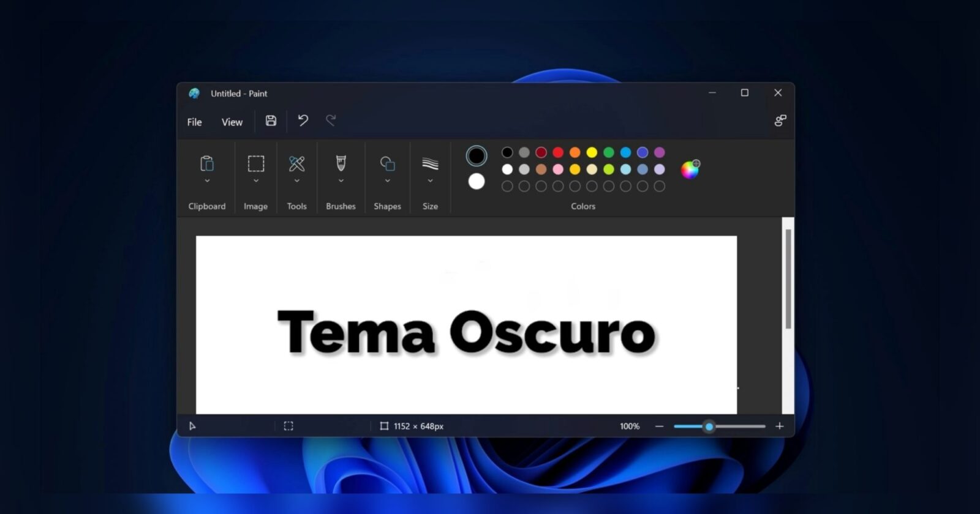The height and width of the screenshot is (514, 980).
Task: Open the File menu
Action: [x=194, y=122]
